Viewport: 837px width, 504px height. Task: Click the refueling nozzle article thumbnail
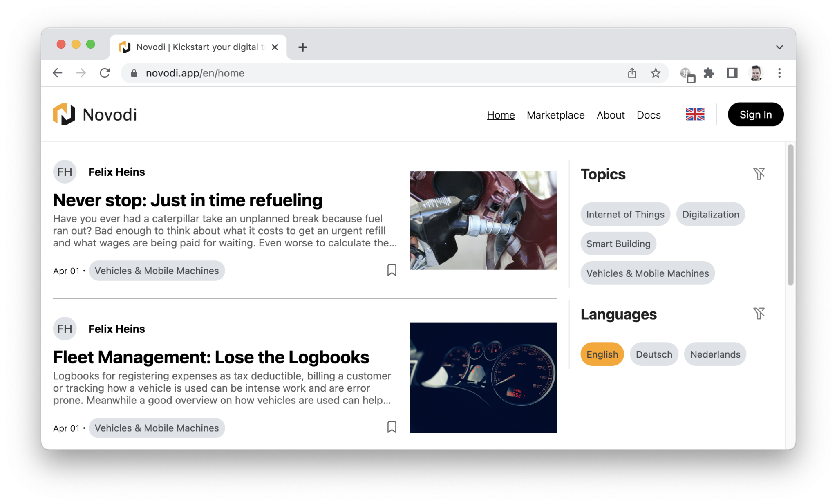click(x=483, y=220)
